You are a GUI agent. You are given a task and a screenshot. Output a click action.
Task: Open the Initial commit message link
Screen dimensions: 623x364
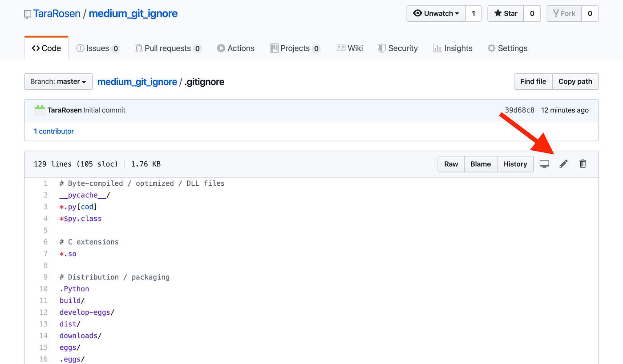point(105,110)
